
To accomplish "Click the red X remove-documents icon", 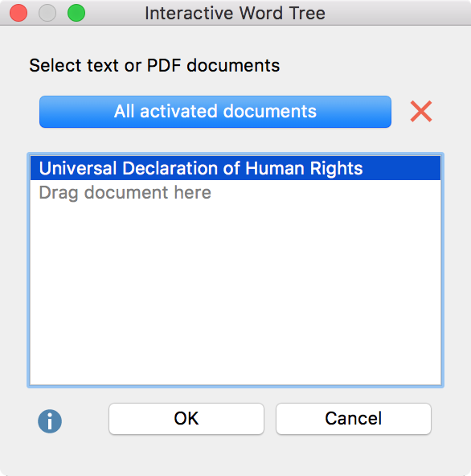I will pyautogui.click(x=421, y=112).
